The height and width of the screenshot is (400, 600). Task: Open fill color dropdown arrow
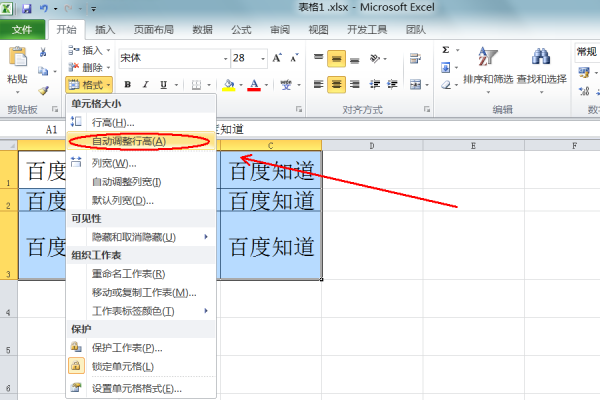241,85
